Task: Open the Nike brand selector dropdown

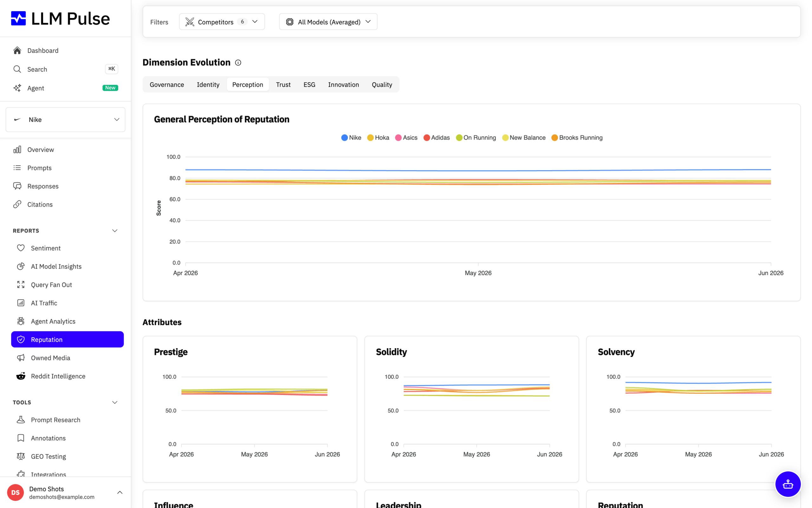Action: [x=65, y=120]
